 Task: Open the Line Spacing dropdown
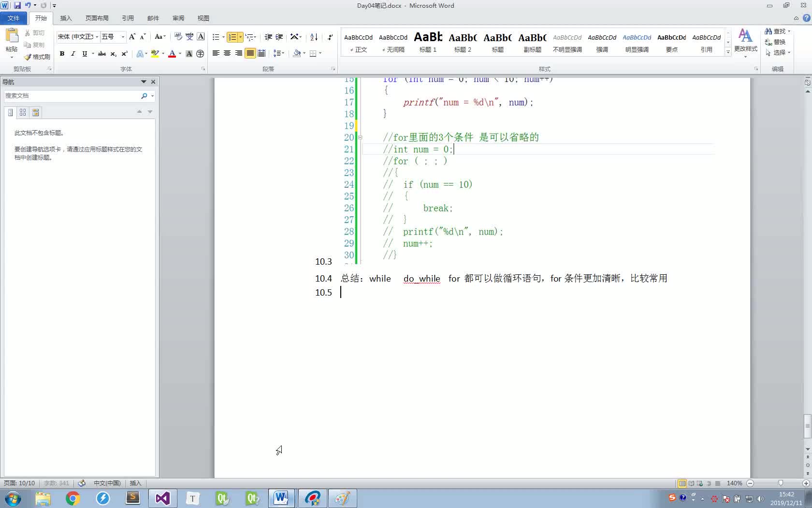tap(278, 53)
